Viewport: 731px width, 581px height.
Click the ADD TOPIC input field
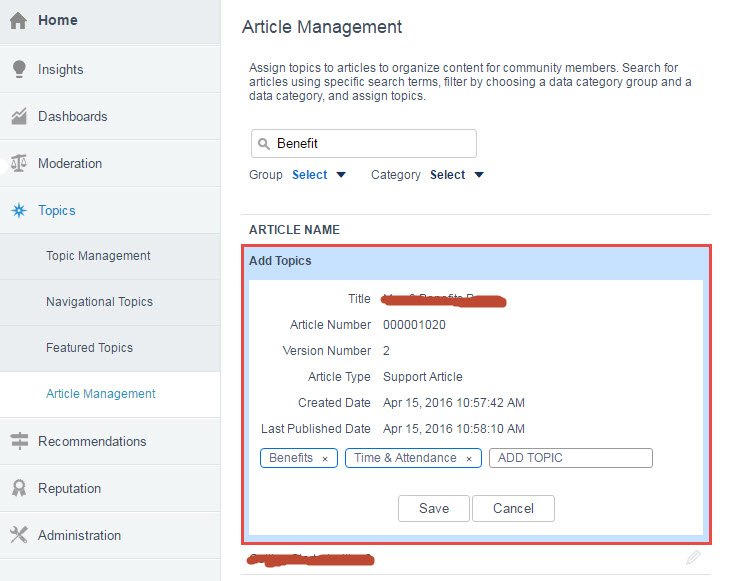click(570, 458)
